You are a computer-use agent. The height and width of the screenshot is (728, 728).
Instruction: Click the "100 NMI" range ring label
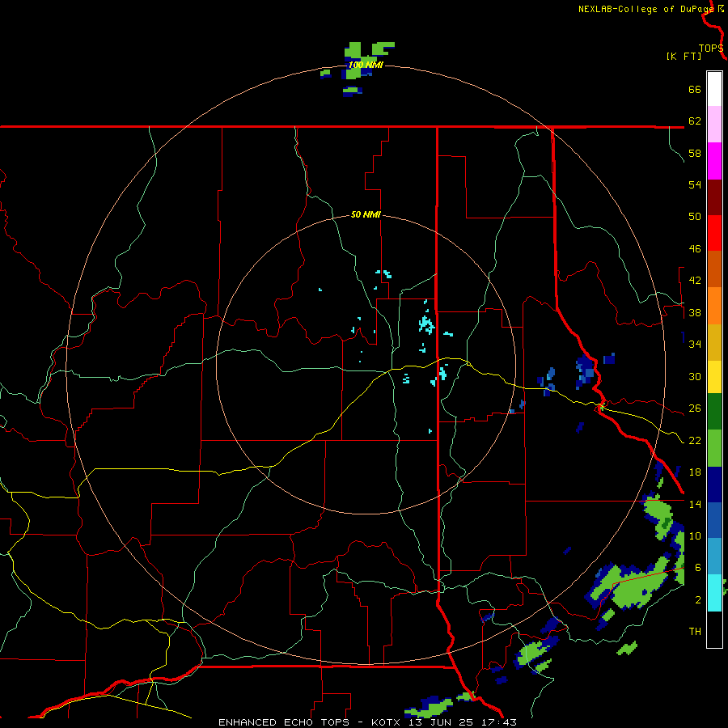[x=366, y=65]
